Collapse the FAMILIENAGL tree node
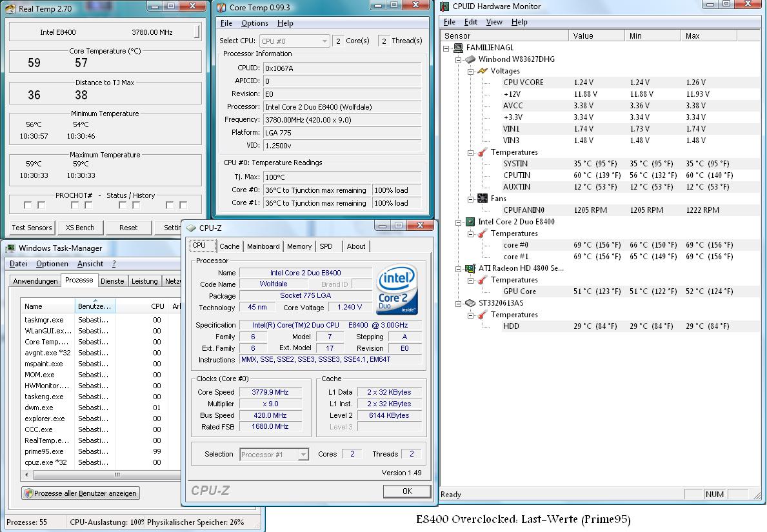This screenshot has height=532, width=767. pos(446,48)
